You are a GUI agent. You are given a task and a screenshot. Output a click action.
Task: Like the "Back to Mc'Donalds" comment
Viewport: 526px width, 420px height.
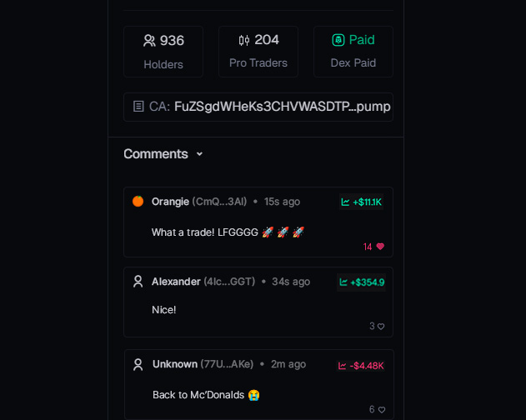pos(381,410)
